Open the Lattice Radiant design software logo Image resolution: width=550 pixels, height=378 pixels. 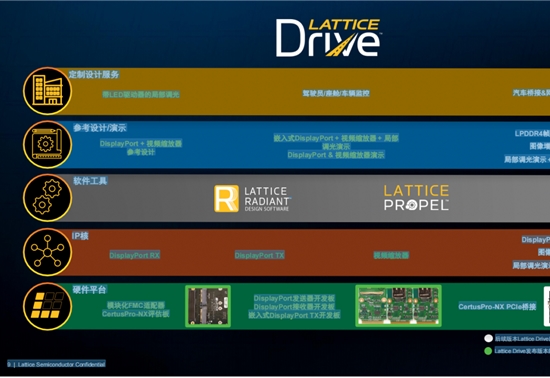(x=253, y=198)
